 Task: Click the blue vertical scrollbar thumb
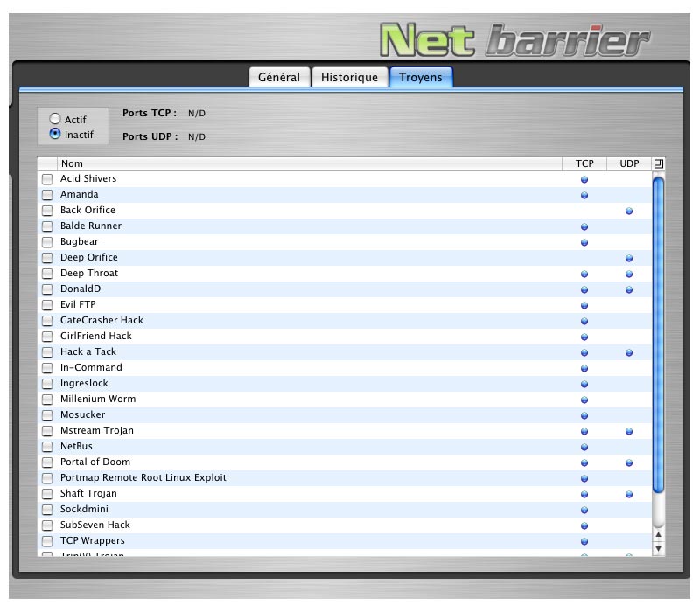(659, 335)
